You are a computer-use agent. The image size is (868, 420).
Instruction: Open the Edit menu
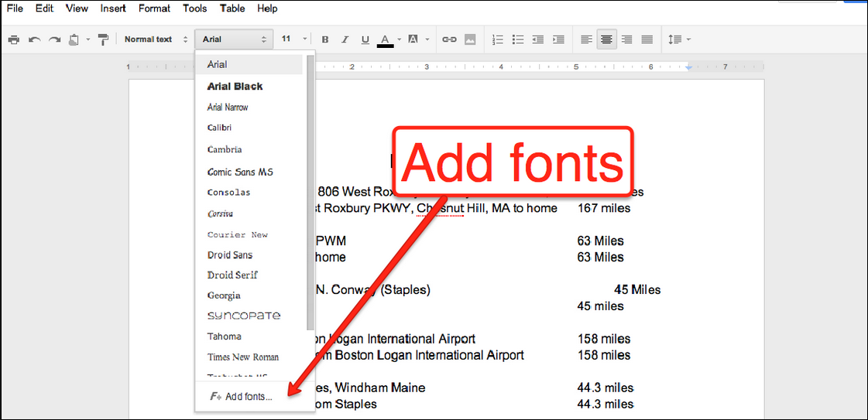[x=43, y=9]
